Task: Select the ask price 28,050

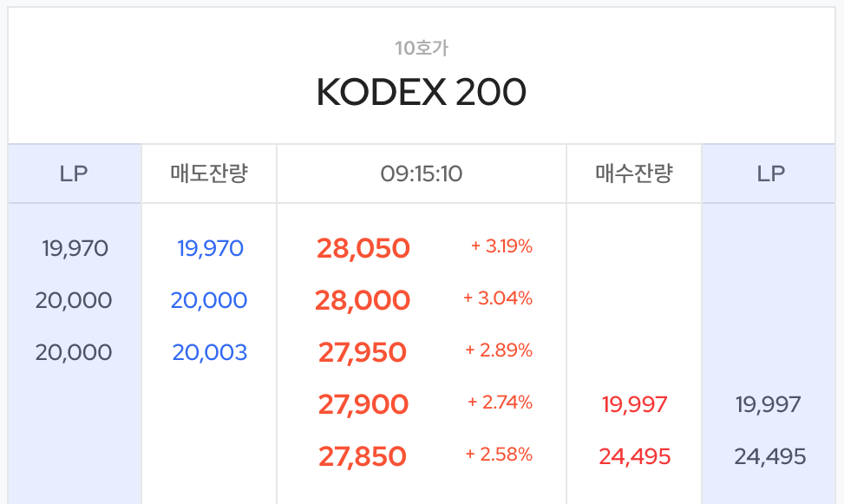Action: pos(363,248)
